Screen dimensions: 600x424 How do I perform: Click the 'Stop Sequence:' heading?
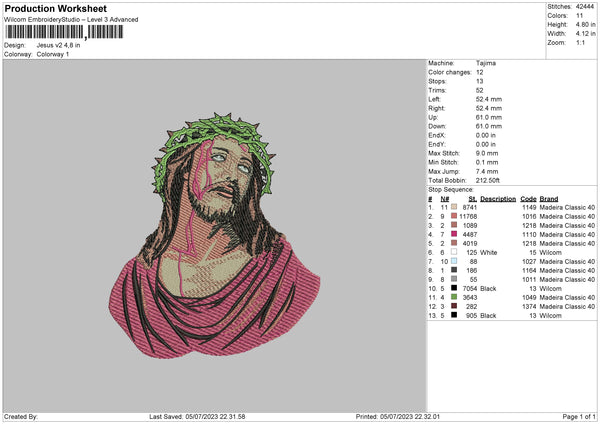[x=451, y=190]
